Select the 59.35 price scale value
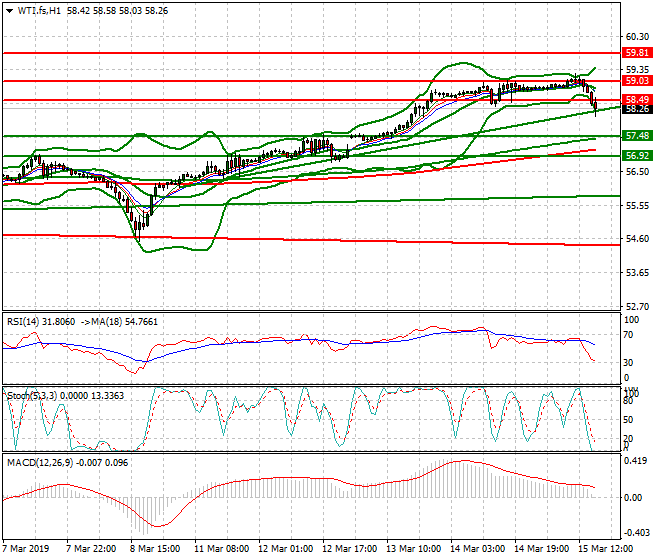Viewport: 660px width, 560px height. (x=637, y=69)
